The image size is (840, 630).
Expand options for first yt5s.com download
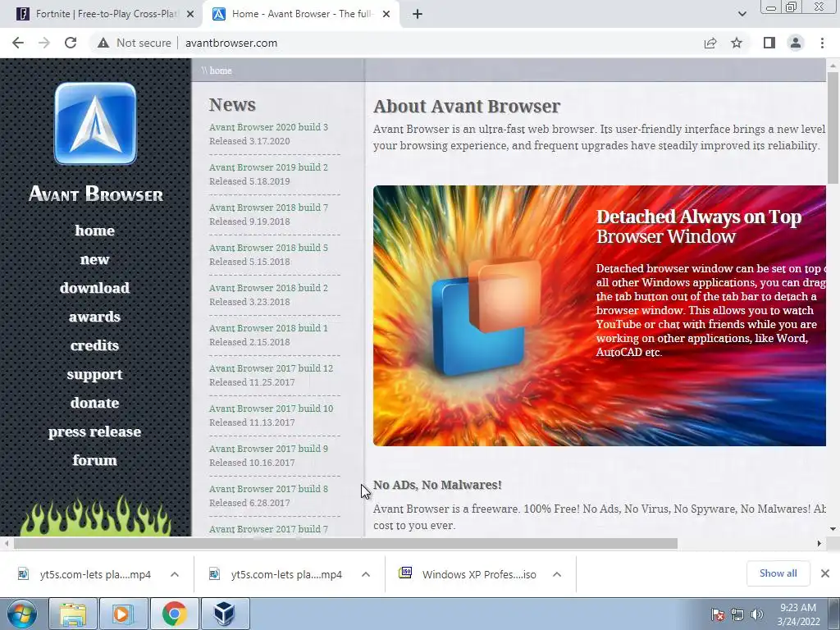point(175,574)
